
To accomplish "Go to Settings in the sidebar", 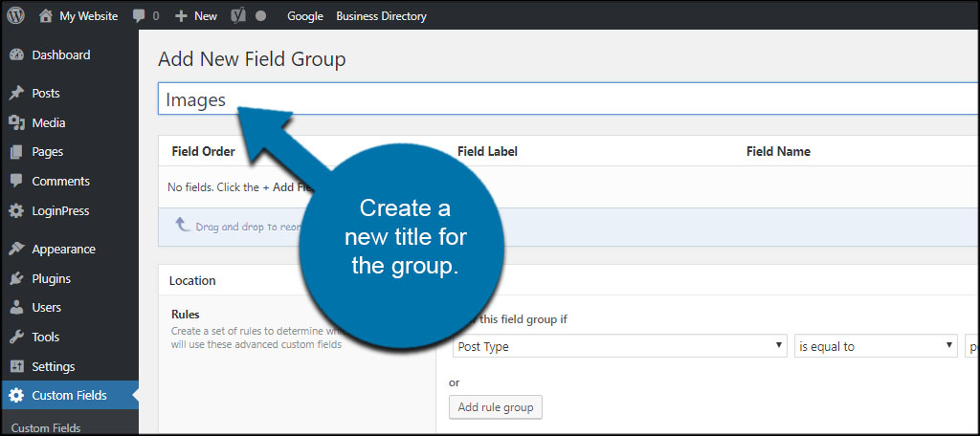I will click(53, 367).
